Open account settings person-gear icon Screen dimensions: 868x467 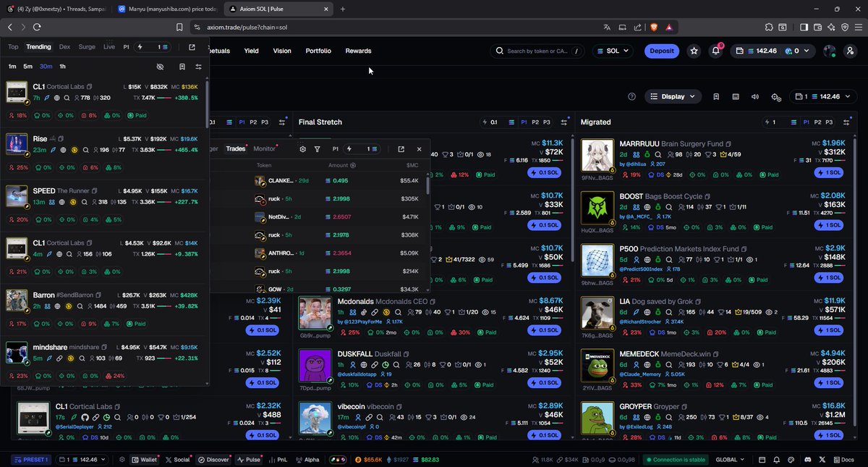(x=848, y=51)
